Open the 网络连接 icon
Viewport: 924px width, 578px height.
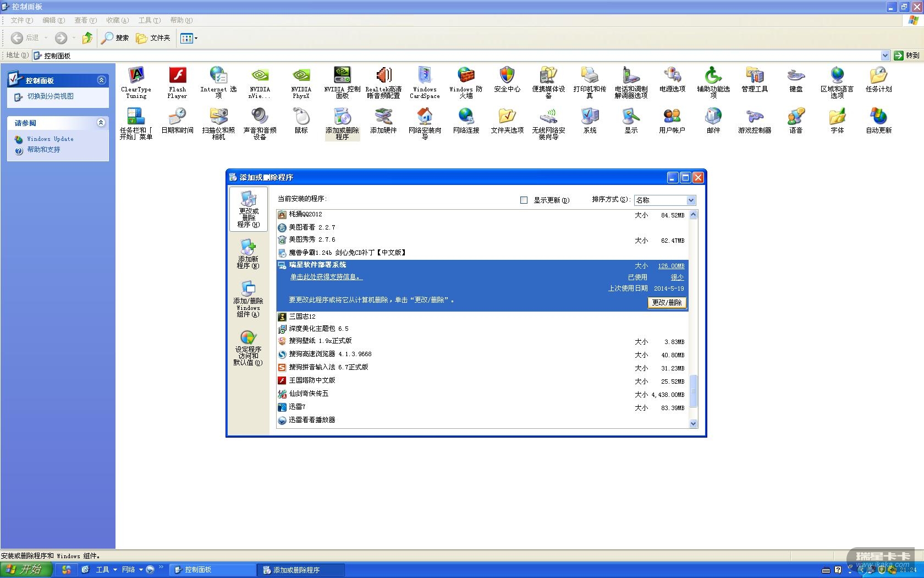(466, 121)
